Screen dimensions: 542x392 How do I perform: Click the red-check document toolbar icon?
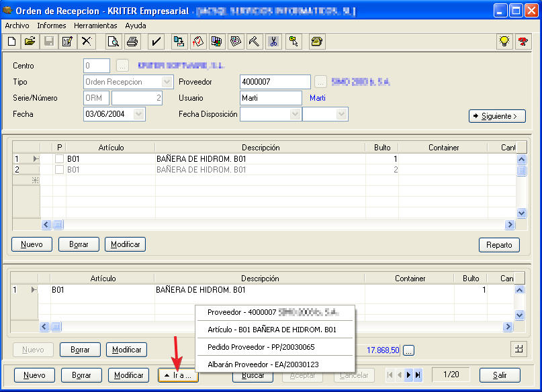click(198, 42)
